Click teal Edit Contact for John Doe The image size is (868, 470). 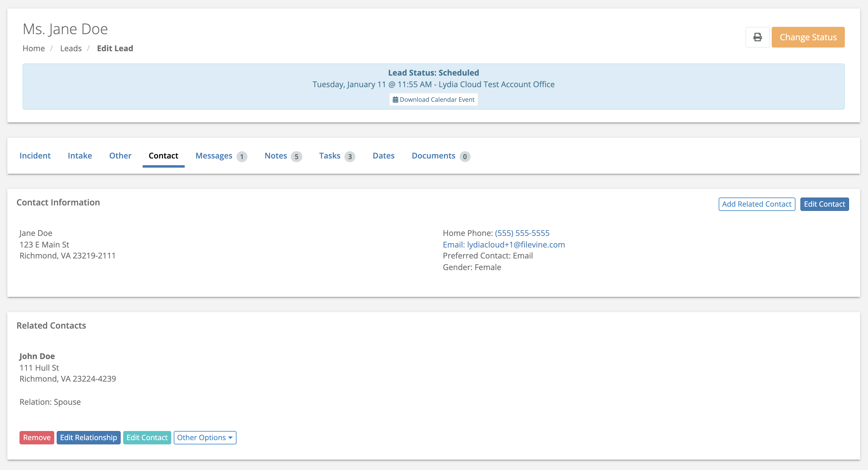147,437
